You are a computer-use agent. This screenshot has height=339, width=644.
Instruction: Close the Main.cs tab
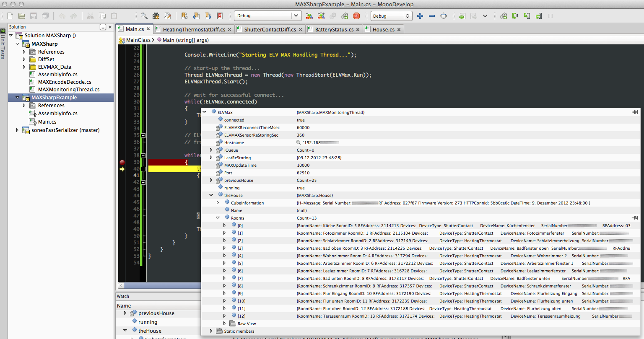[x=148, y=29]
